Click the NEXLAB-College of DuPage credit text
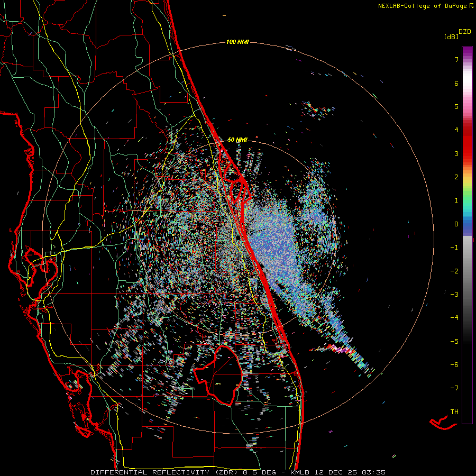476x476 pixels. click(x=426, y=6)
